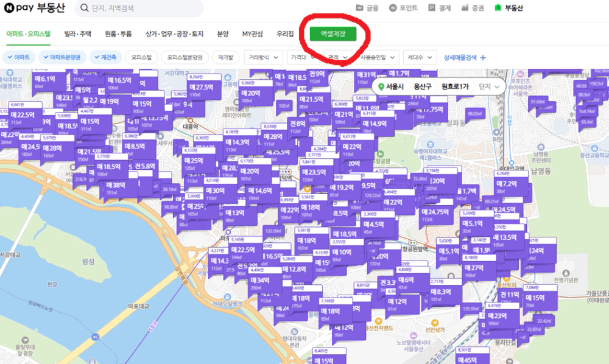The width and height of the screenshot is (609, 364).
Task: Open the 증권 securities icon
Action: [465, 9]
